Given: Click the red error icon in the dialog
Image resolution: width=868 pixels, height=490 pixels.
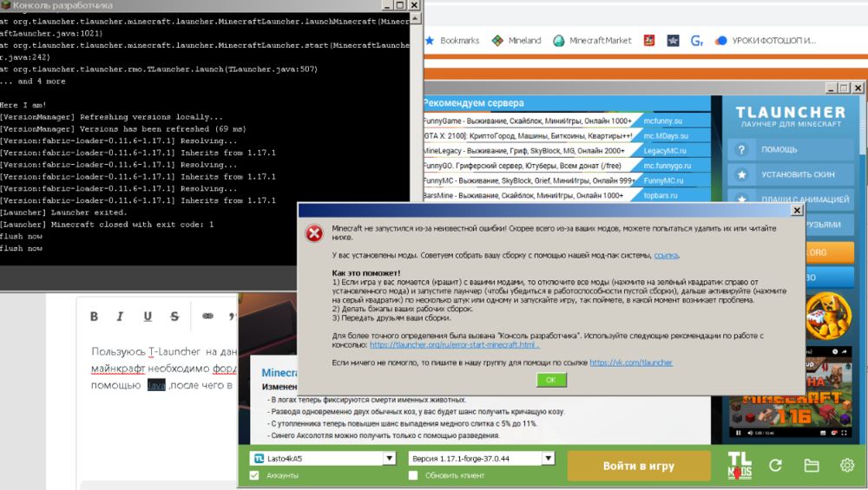Looking at the screenshot, I should click(314, 233).
